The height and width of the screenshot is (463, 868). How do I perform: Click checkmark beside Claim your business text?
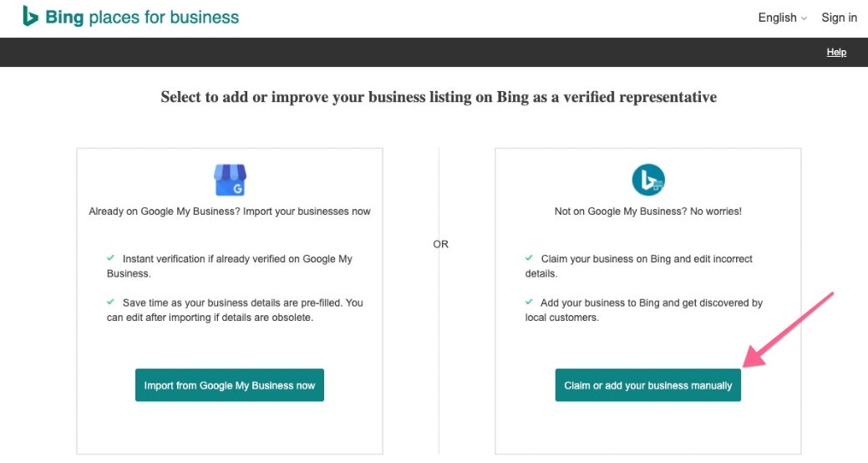pos(530,258)
